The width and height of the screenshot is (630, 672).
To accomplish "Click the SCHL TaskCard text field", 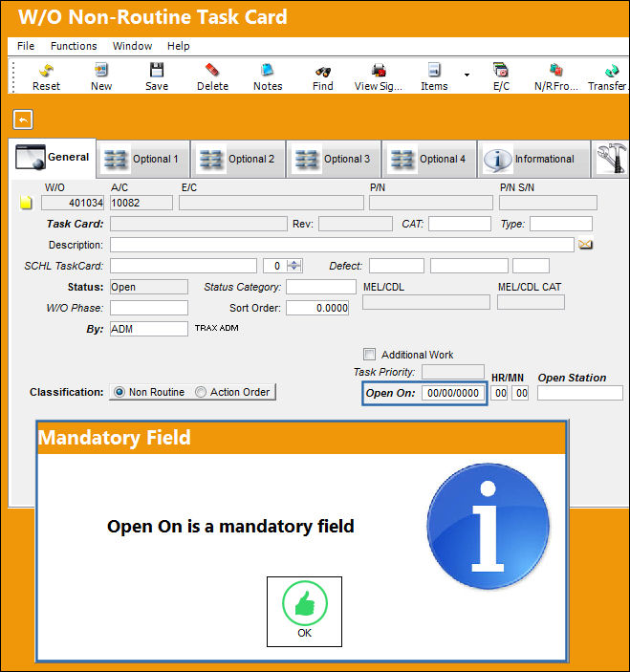I will tap(184, 266).
